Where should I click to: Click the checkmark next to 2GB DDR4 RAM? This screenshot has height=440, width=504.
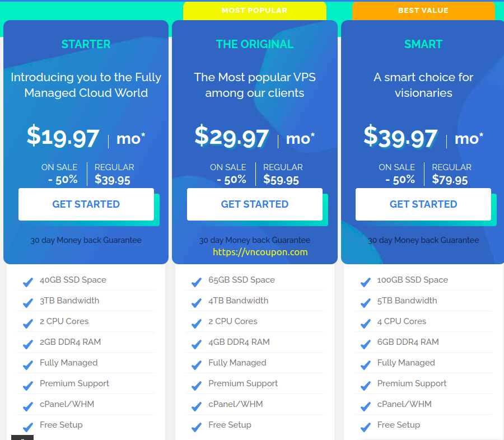pos(28,344)
